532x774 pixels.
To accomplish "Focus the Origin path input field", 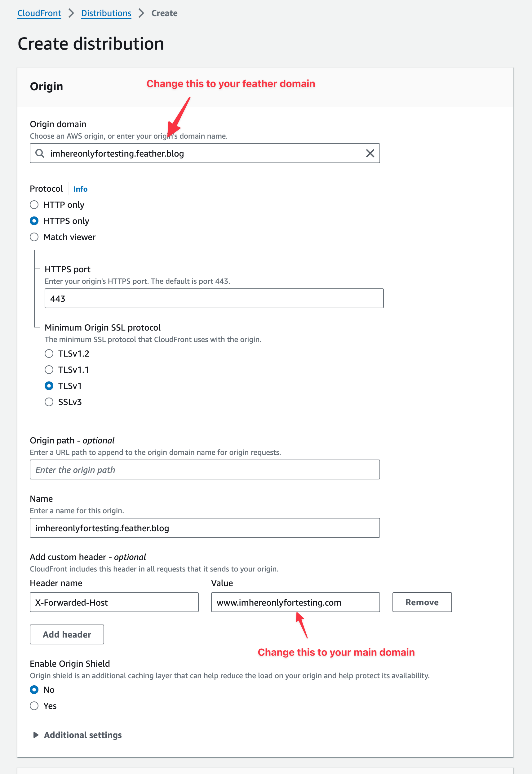I will point(205,470).
